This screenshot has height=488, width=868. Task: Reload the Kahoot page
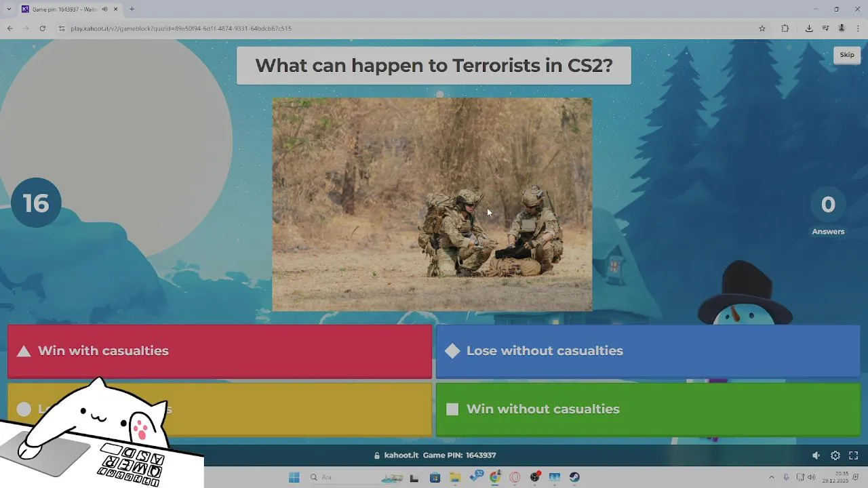pyautogui.click(x=43, y=28)
